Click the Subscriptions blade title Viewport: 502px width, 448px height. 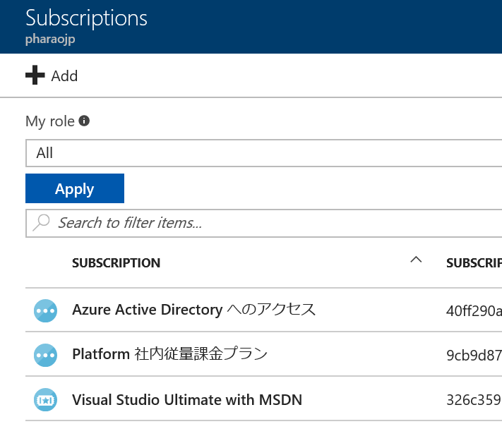pyautogui.click(x=86, y=18)
